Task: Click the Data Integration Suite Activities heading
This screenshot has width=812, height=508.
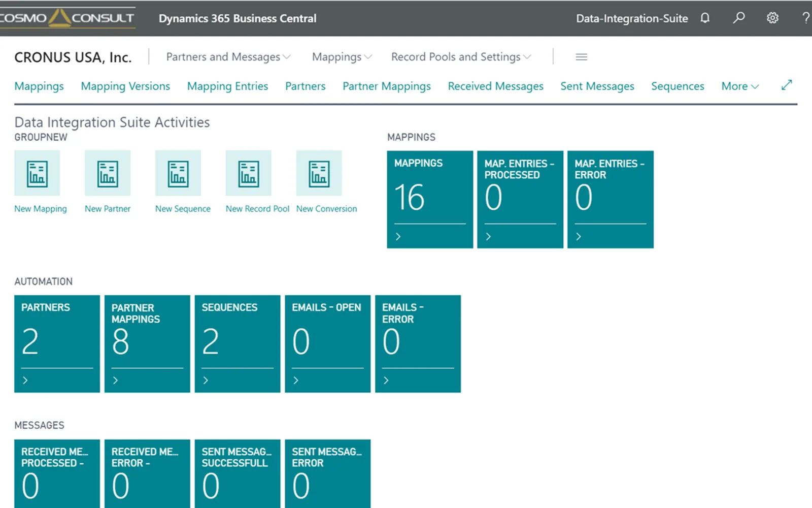Action: click(112, 122)
